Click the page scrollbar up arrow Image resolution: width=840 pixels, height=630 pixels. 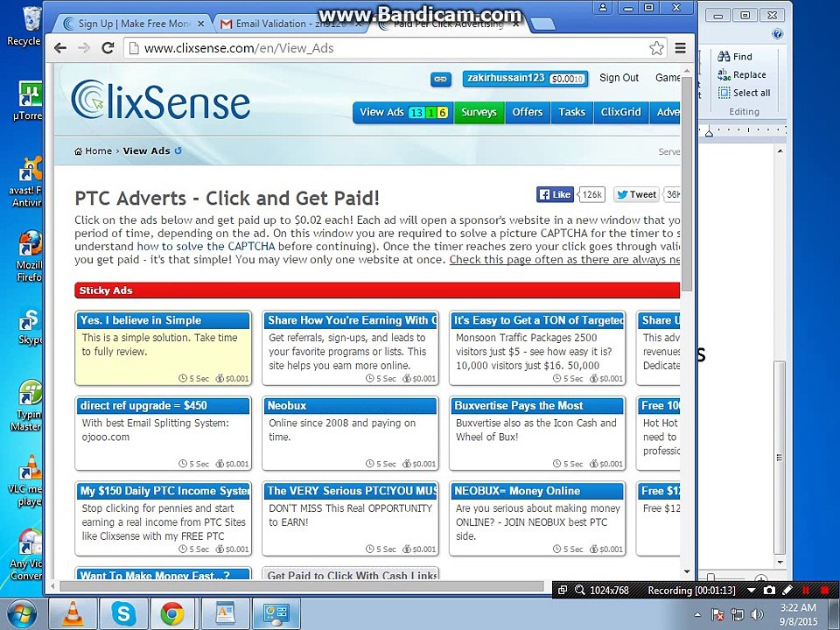click(687, 70)
